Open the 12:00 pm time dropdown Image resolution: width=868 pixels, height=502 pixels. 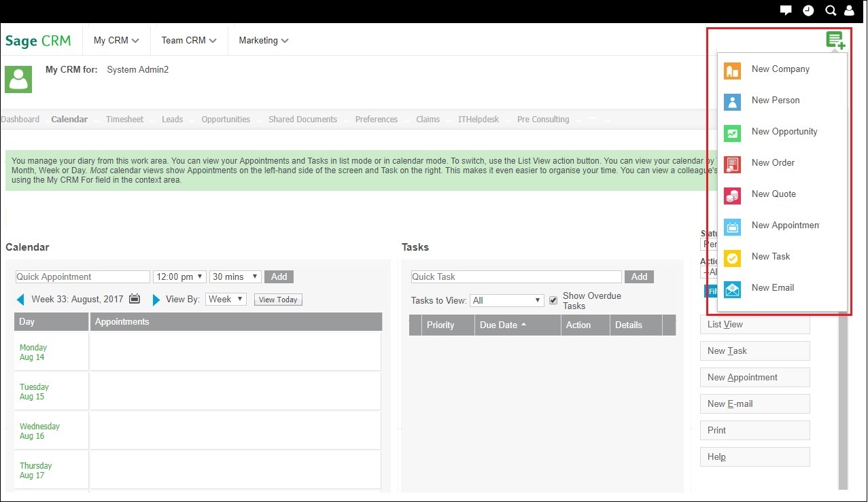coord(180,276)
